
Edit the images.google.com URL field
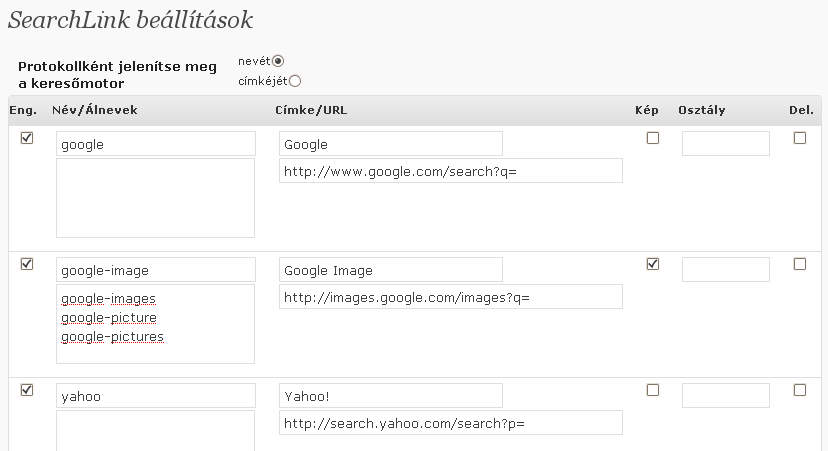450,297
